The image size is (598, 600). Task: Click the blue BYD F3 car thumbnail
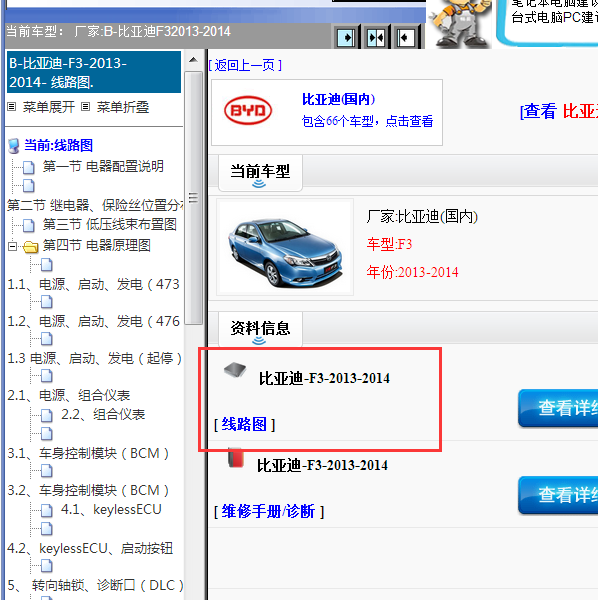coord(285,247)
